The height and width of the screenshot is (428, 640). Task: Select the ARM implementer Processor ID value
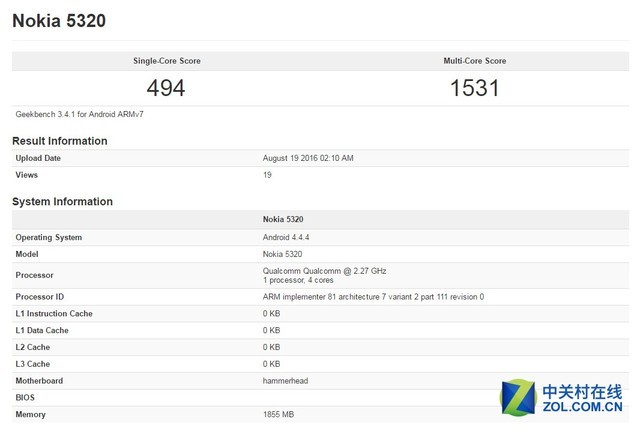(x=373, y=297)
